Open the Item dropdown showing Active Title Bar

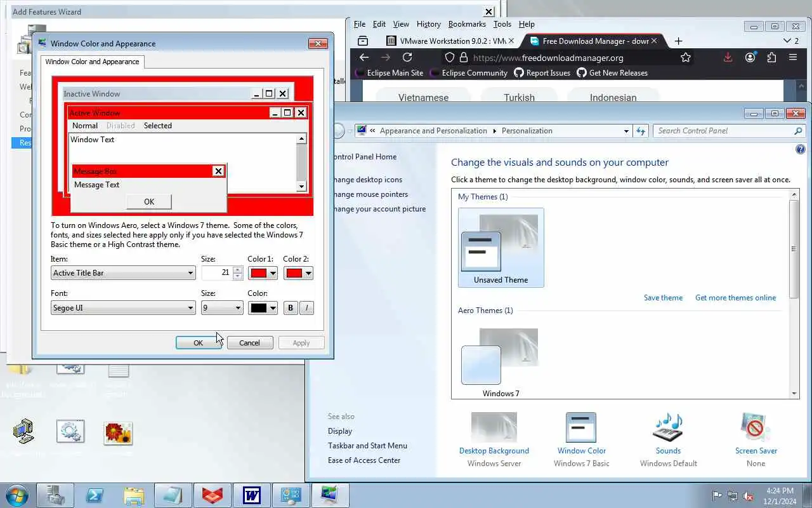click(123, 273)
